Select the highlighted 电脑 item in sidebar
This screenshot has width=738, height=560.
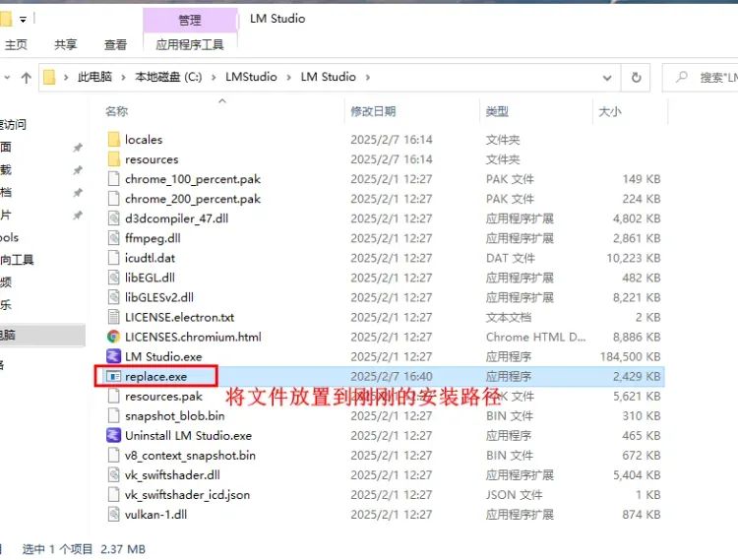coord(42,335)
